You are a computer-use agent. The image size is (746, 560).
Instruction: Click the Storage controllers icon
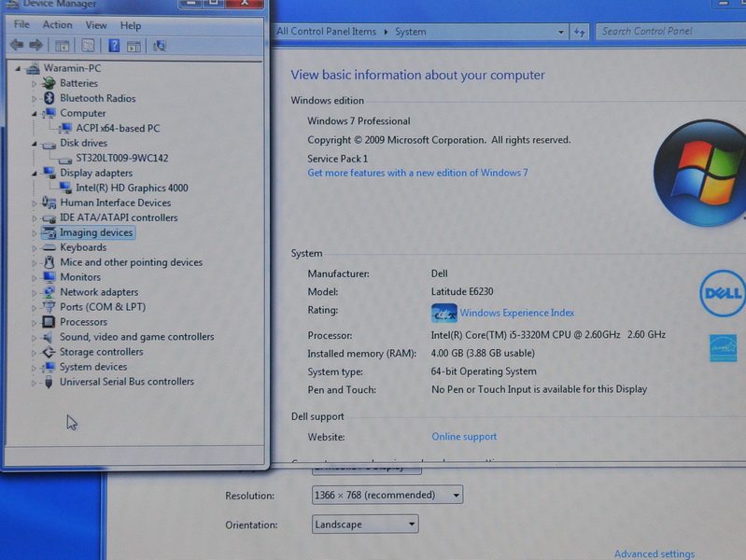click(x=49, y=352)
